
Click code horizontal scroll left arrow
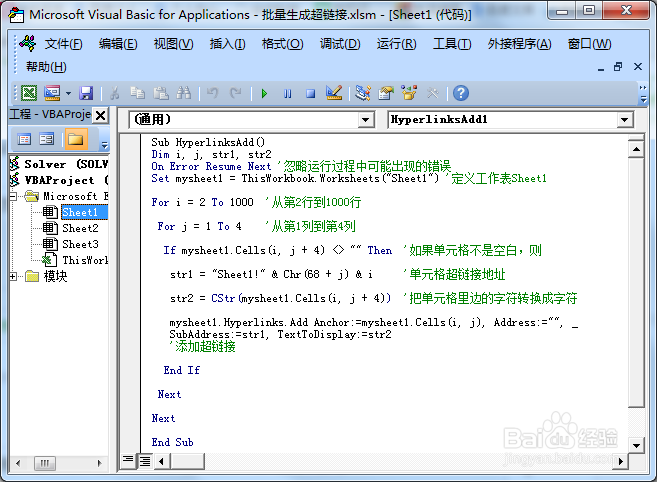pyautogui.click(x=161, y=461)
